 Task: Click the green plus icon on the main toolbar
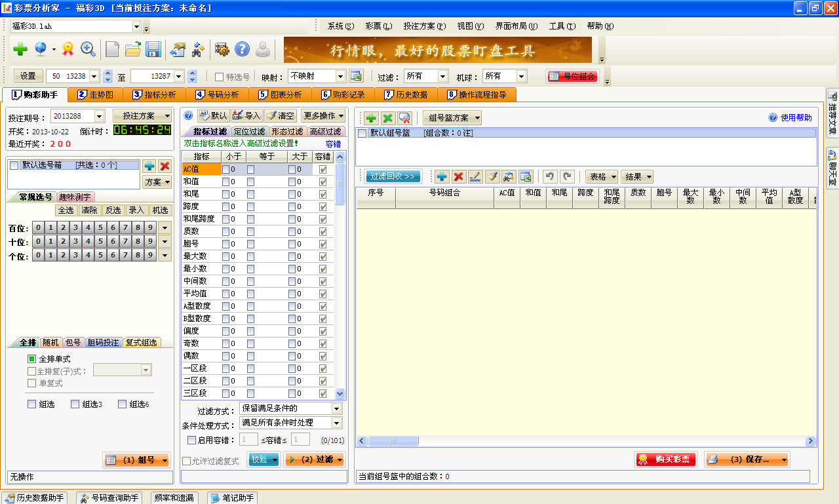pyautogui.click(x=20, y=50)
